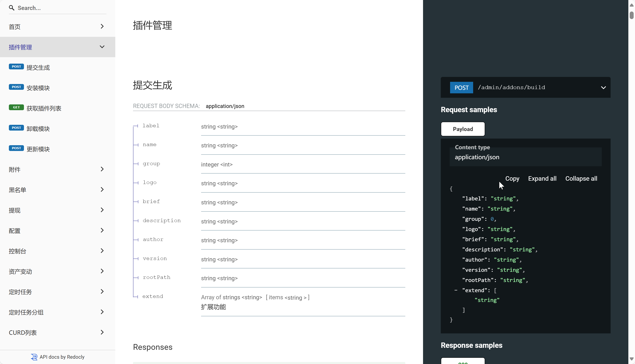
Task: Click the Redocly logo icon
Action: (x=34, y=357)
